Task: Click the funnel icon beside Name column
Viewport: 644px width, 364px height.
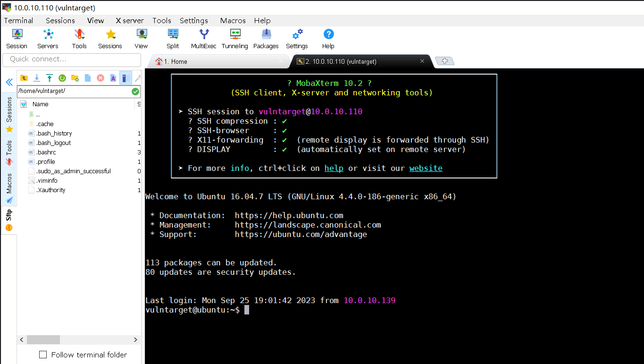Action: (x=24, y=104)
